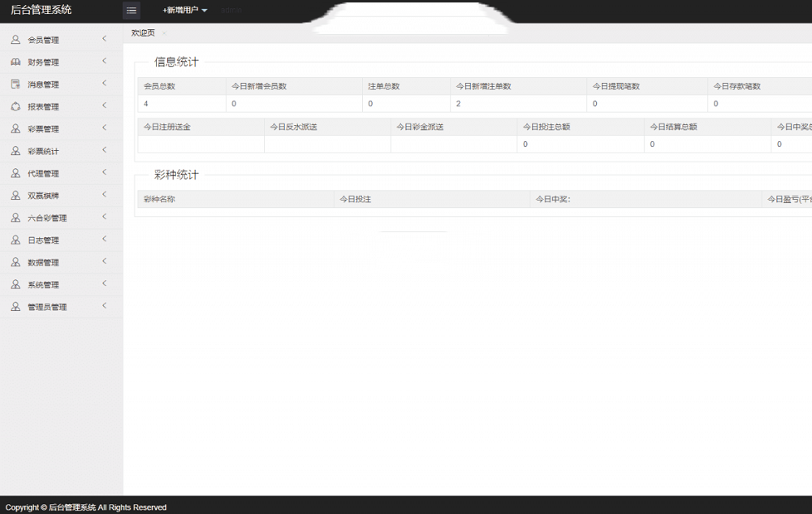Expand the 彩票统计 chevron arrow
Viewport: 812px width, 514px height.
[x=104, y=150]
